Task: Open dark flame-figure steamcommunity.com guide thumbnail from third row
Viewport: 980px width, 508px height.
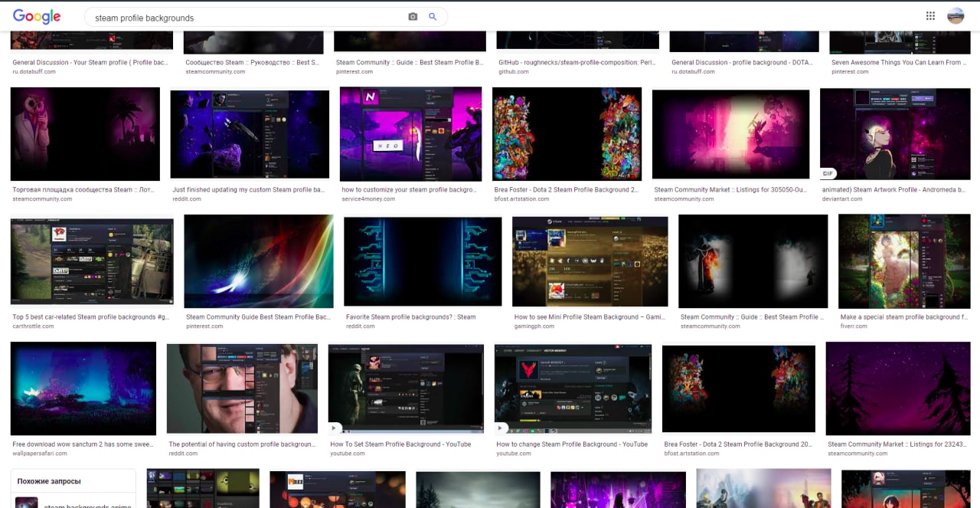Action: click(x=753, y=261)
